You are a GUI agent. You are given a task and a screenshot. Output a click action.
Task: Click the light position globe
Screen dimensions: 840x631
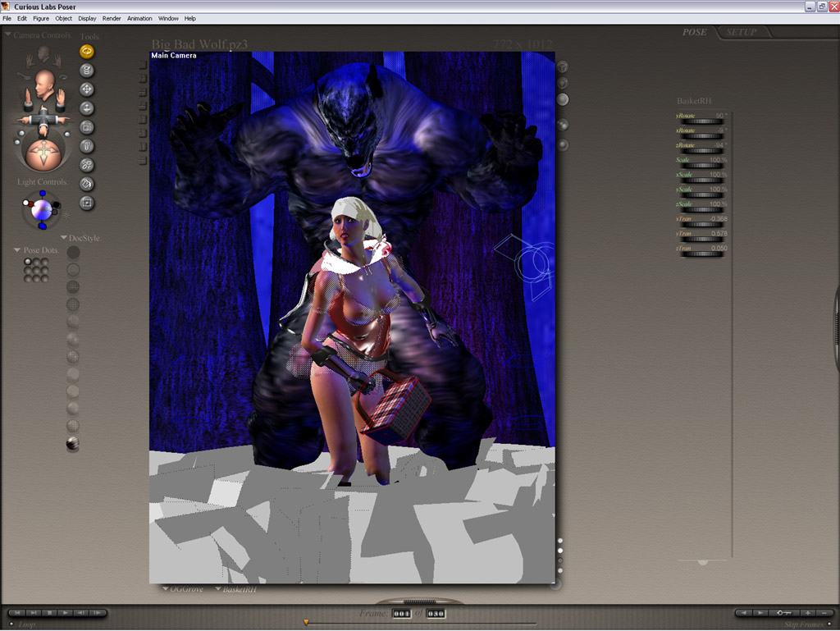[x=42, y=209]
